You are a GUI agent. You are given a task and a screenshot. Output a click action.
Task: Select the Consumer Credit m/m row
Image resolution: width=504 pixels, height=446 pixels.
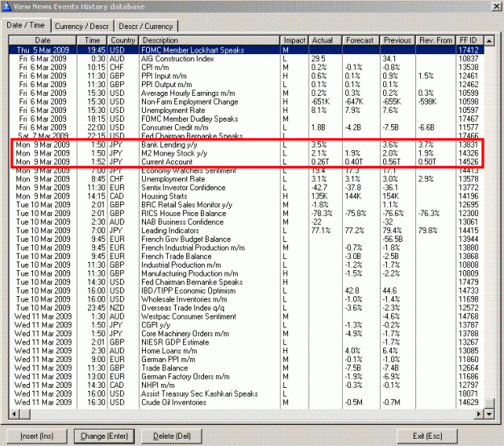(247, 127)
